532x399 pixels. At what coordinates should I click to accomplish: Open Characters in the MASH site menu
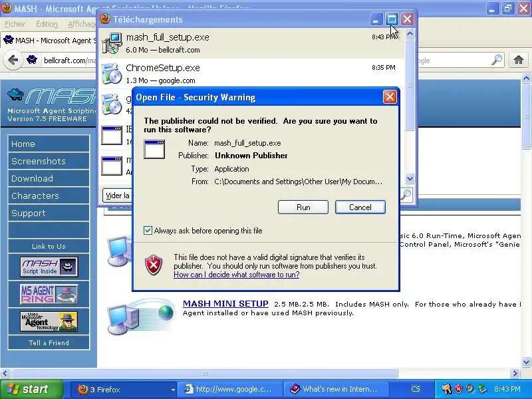49,196
